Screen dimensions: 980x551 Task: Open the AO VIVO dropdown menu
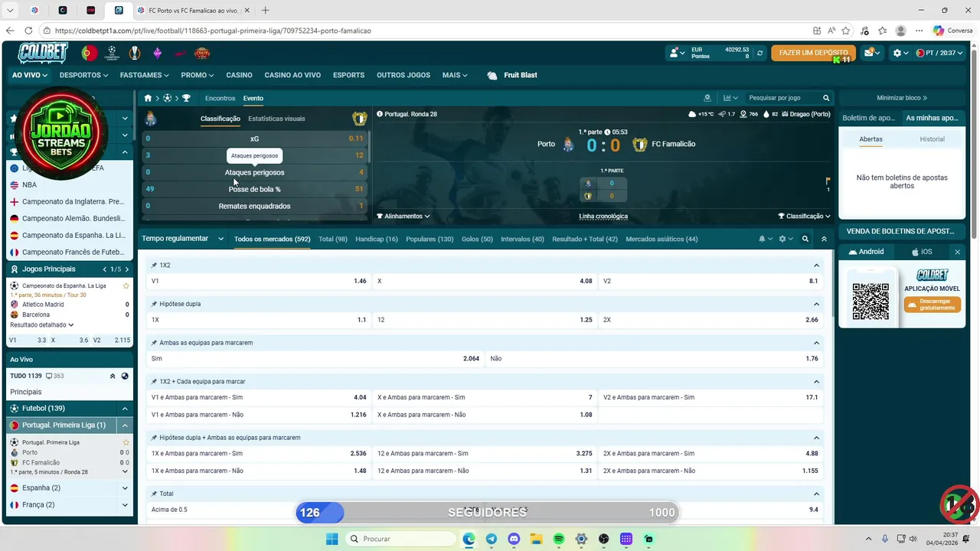coord(30,75)
